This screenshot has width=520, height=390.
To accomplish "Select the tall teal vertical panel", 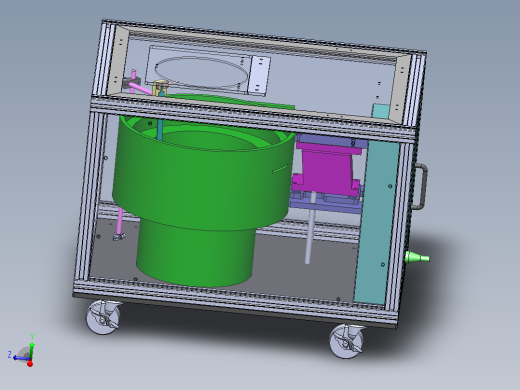I will 377,222.
